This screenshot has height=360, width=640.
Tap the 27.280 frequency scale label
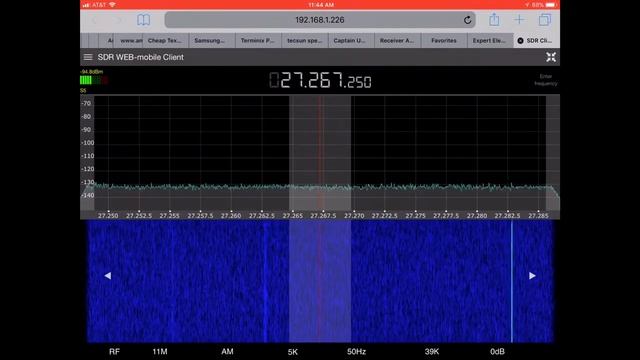[477, 216]
